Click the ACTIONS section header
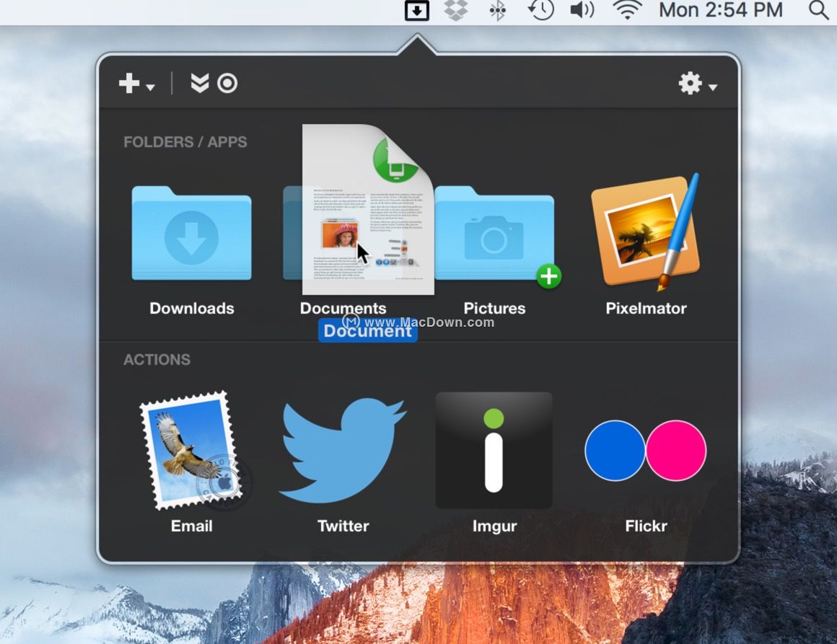Screen dimensions: 837x644 tap(157, 360)
